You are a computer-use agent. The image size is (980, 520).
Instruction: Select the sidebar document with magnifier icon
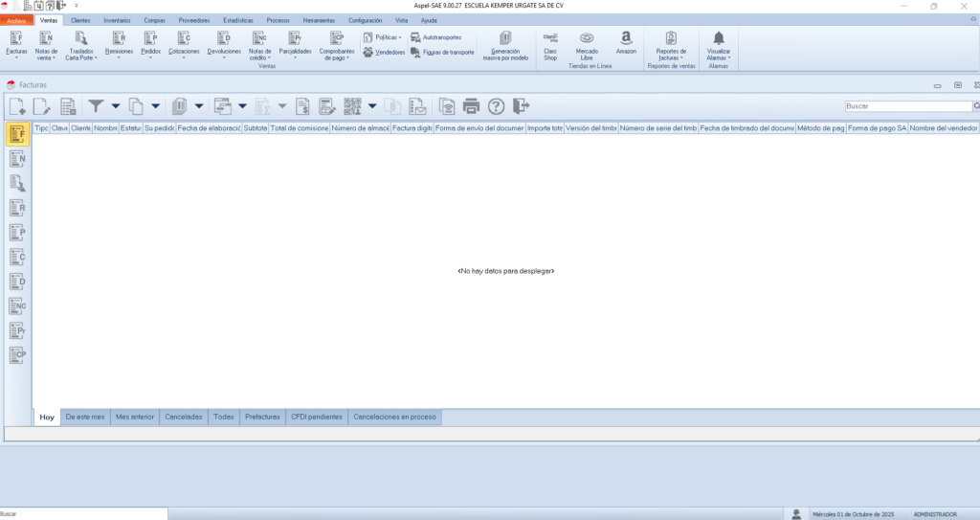coord(18,183)
